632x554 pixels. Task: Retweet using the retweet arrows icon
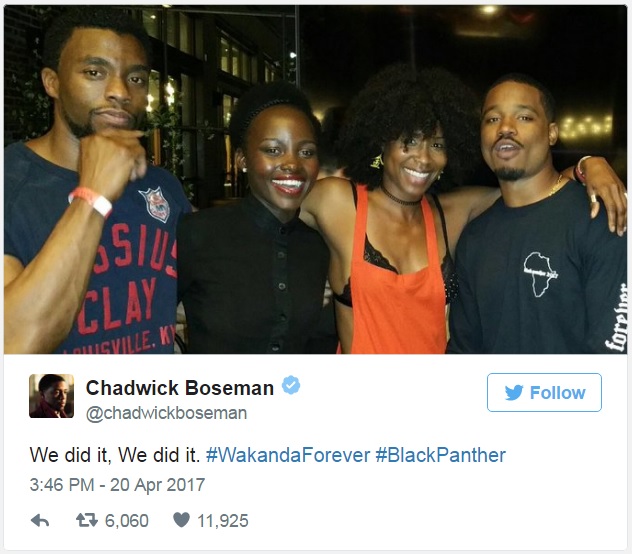(87, 520)
